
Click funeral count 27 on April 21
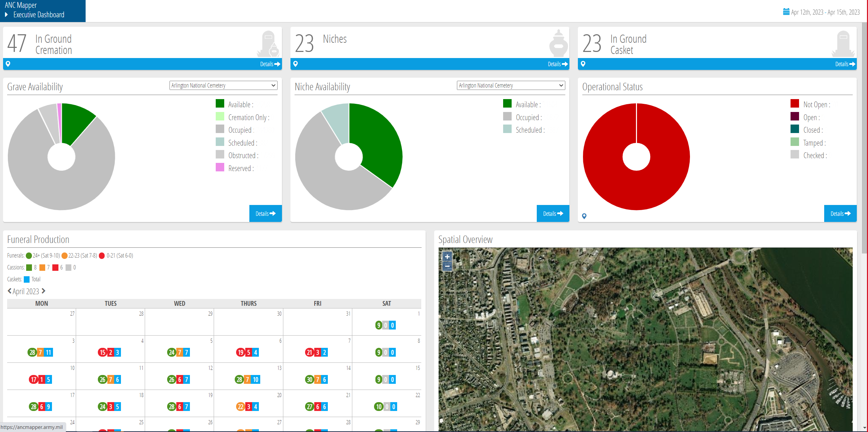(x=309, y=407)
